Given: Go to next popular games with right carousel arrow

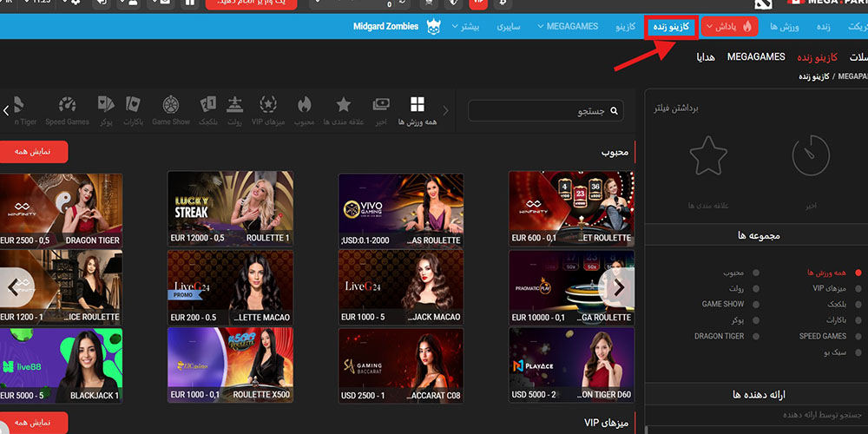Looking at the screenshot, I should 619,287.
